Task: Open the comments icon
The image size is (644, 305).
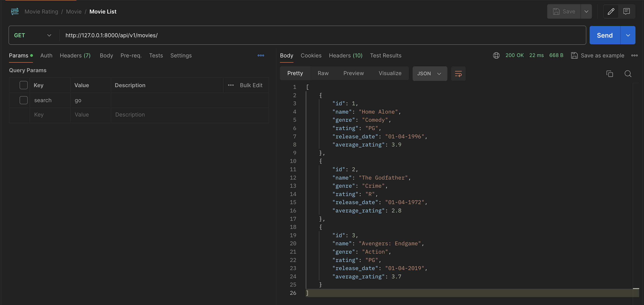Action: 626,11
